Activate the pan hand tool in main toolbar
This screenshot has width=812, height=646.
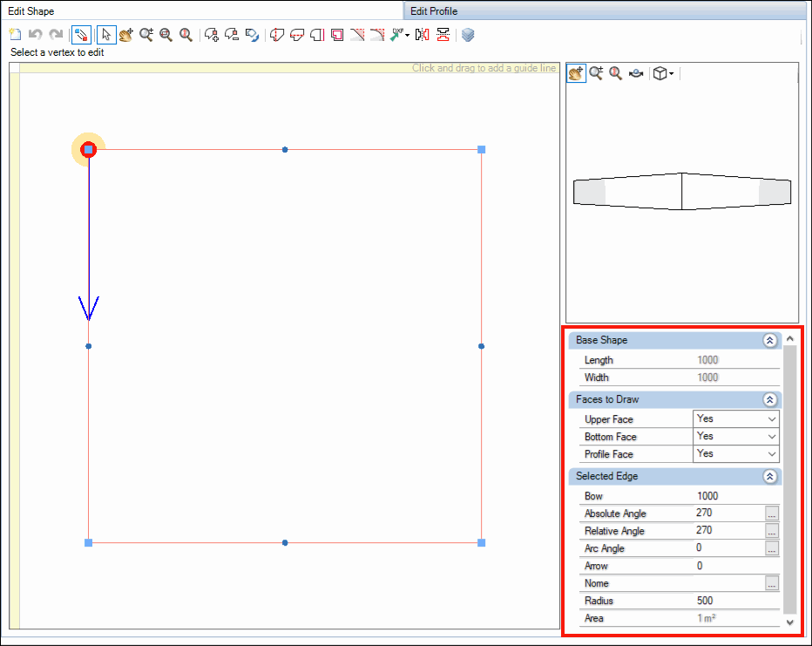coord(125,35)
